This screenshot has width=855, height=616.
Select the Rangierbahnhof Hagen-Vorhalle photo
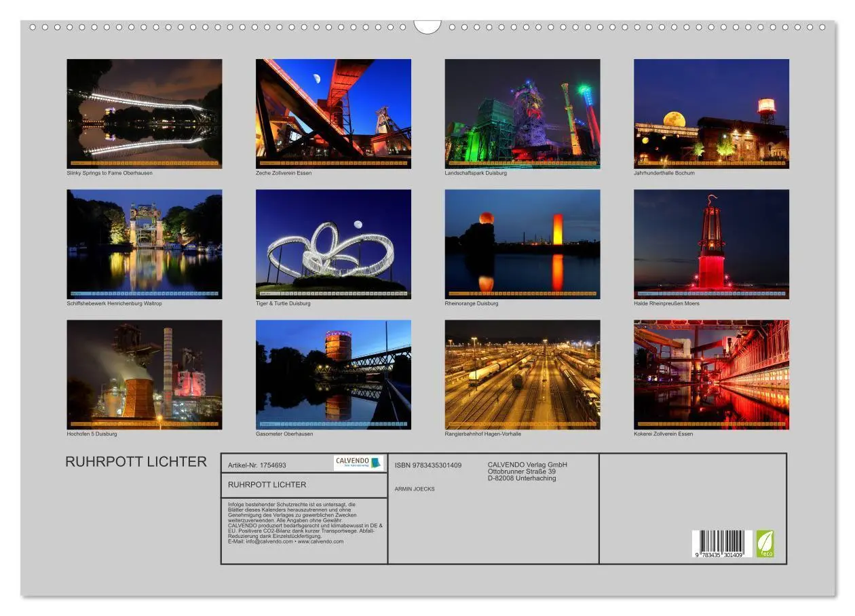click(x=522, y=374)
